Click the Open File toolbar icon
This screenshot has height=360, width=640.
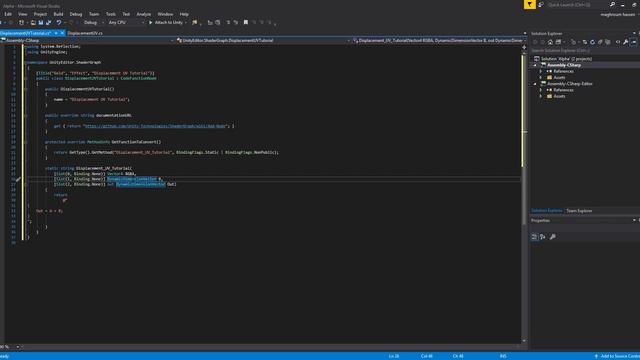point(33,22)
